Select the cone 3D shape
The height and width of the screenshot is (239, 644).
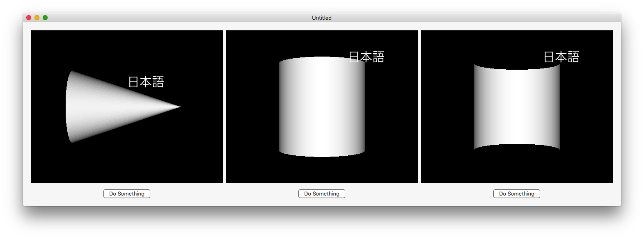tap(123, 107)
